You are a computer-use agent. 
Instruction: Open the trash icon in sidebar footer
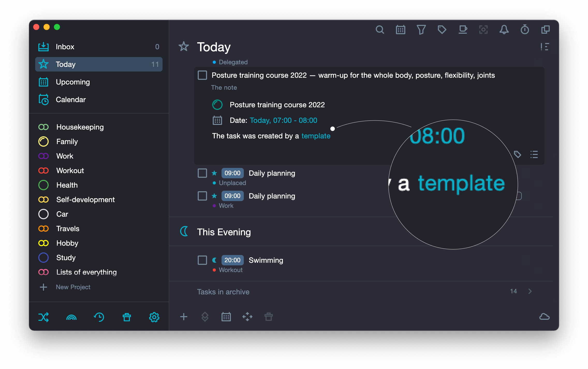(127, 317)
